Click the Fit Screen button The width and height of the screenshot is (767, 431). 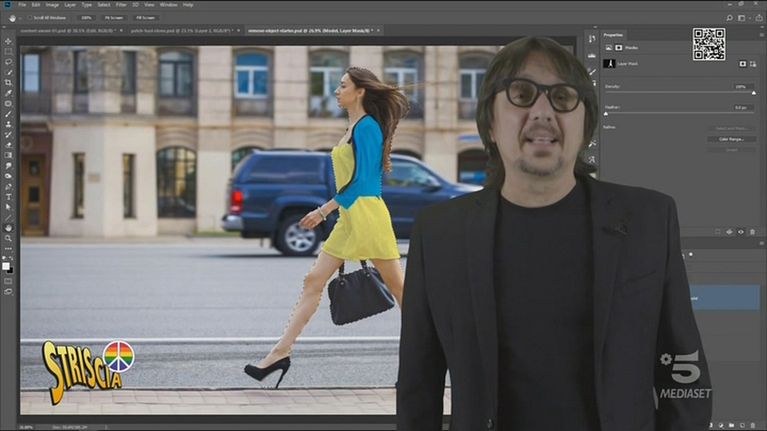pos(114,18)
